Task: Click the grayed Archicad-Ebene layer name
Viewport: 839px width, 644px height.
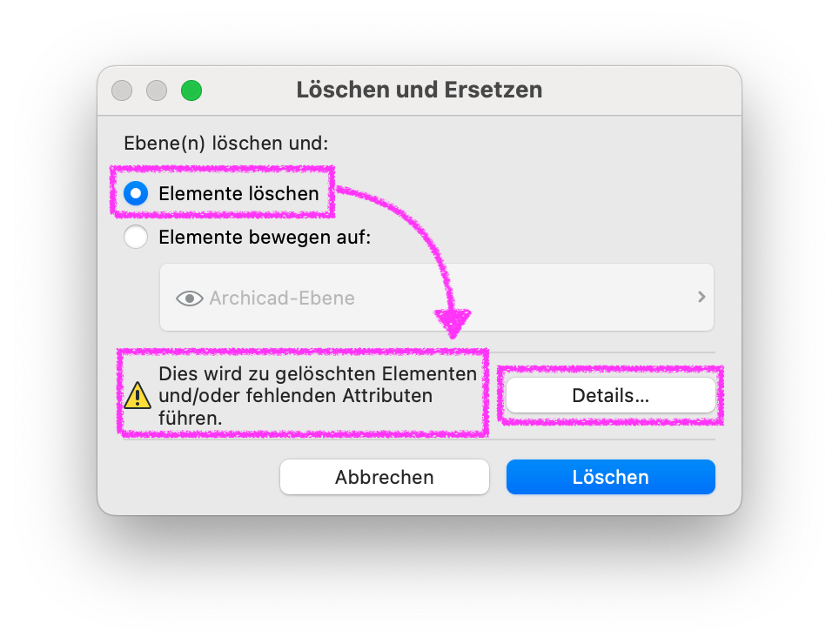Action: coord(282,298)
